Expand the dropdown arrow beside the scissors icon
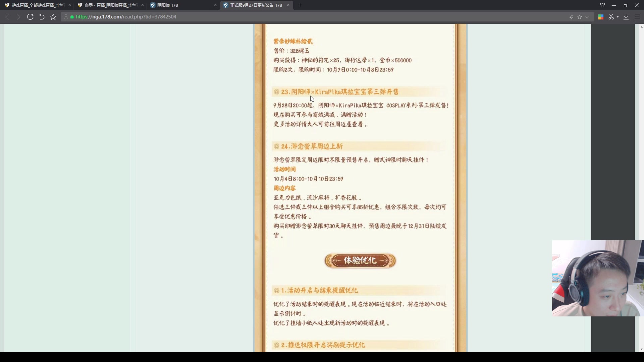Screen dimensions: 644x362 [618, 17]
